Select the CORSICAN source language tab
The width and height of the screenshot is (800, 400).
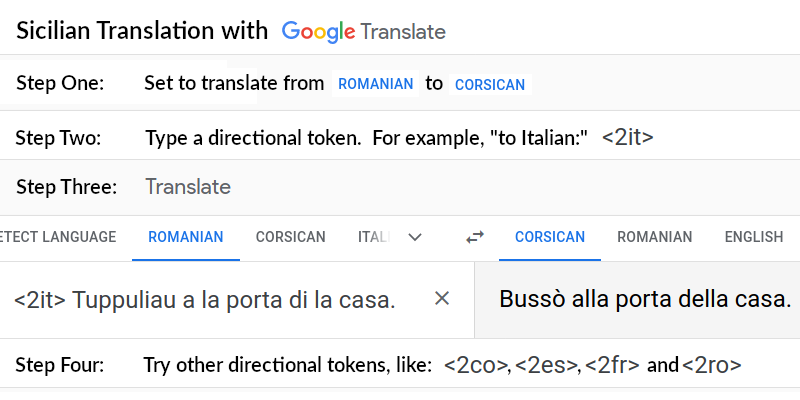pos(290,237)
